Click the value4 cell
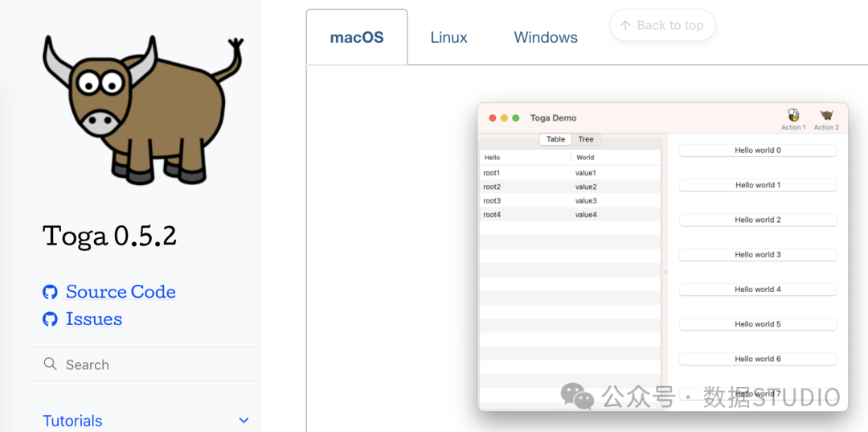Image resolution: width=868 pixels, height=432 pixels. tap(586, 214)
